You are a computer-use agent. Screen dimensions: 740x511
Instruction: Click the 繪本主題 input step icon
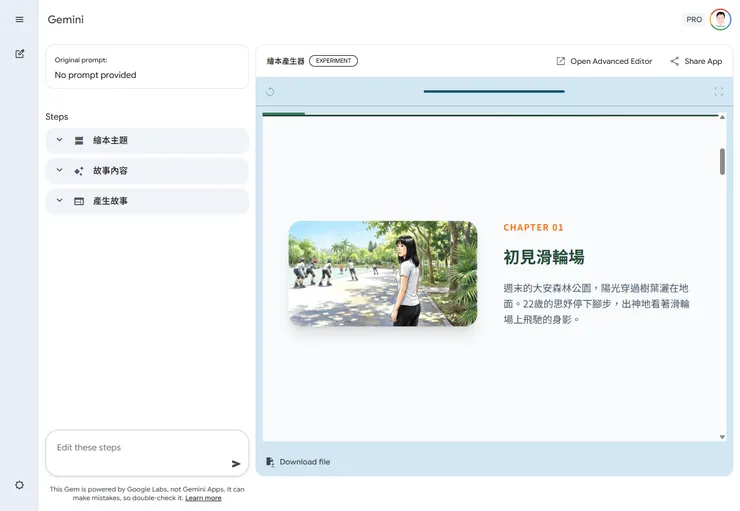tap(79, 141)
